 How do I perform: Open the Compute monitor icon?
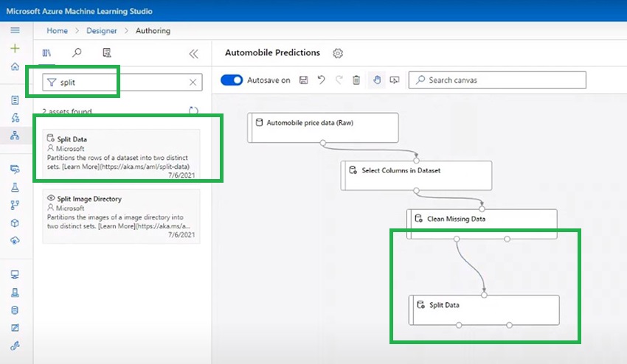coord(15,275)
